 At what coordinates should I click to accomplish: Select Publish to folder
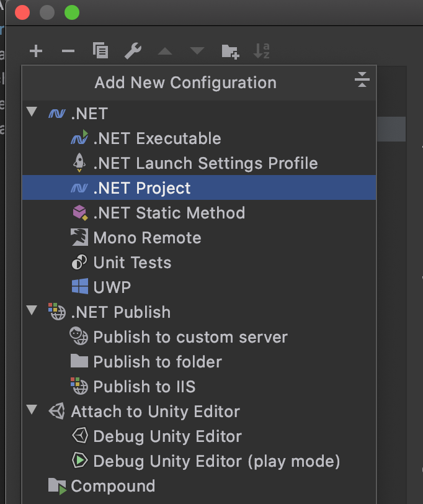[199, 362]
